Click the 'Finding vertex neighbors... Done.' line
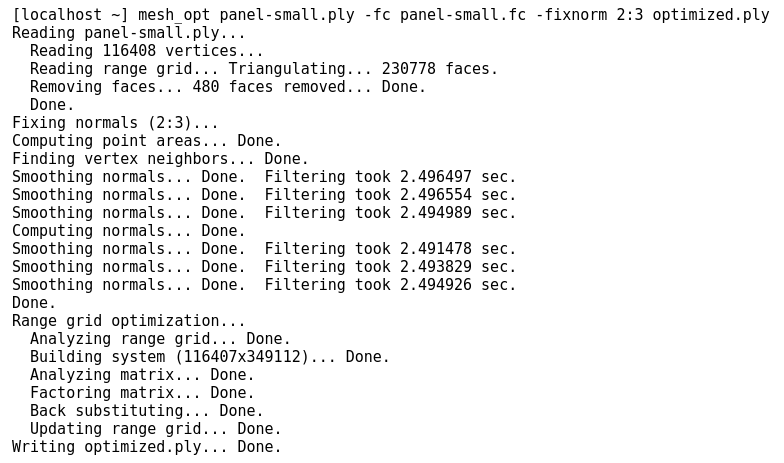The image size is (784, 463). tap(160, 159)
